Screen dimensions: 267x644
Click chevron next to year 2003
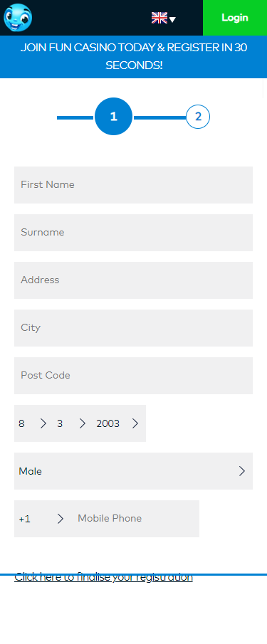tap(135, 423)
